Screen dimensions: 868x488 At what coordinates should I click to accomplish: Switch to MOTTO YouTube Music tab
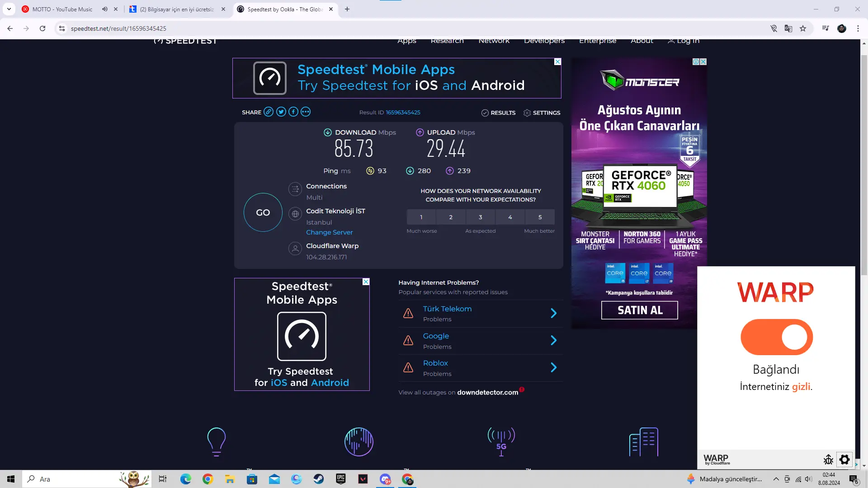pos(62,9)
